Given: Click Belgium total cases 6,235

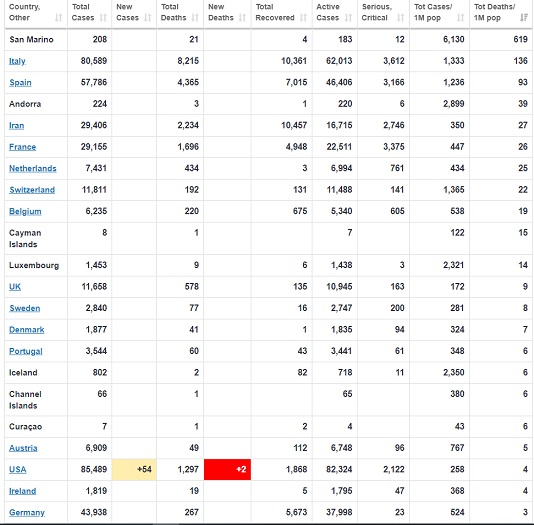Looking at the screenshot, I should (x=96, y=211).
